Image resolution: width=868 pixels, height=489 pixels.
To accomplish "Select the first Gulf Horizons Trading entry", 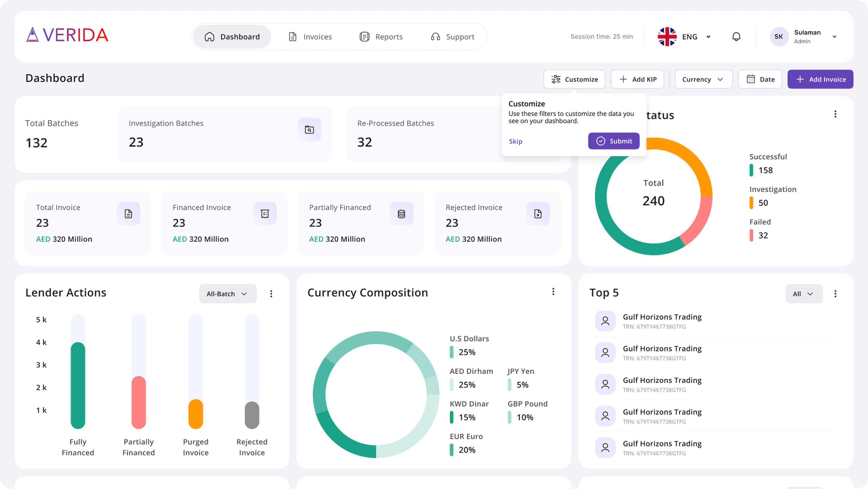I will [662, 321].
